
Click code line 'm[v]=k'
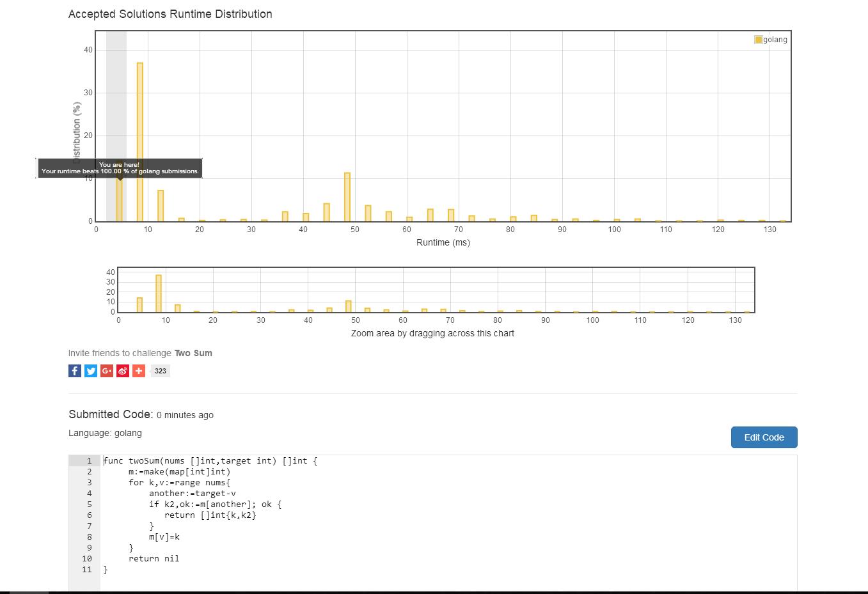coord(164,536)
